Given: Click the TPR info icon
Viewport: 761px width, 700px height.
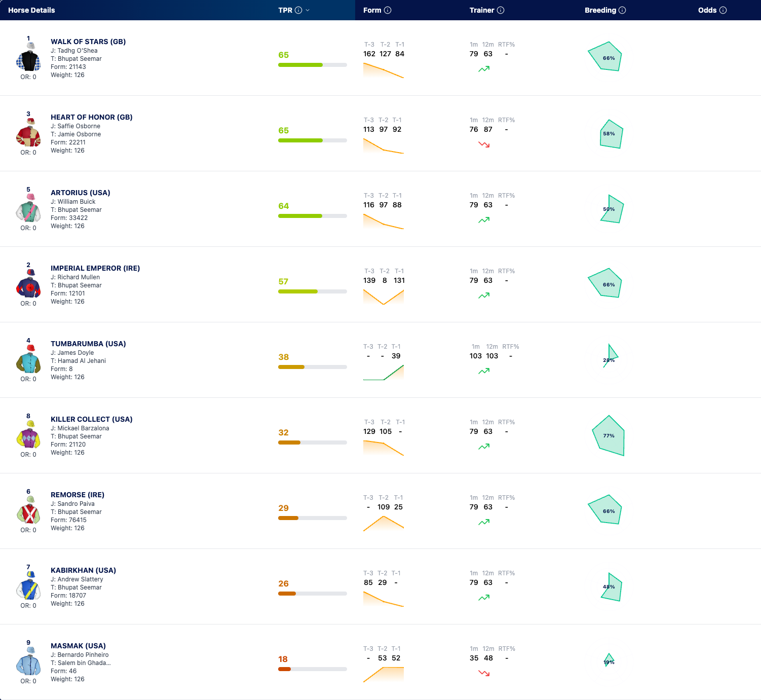Looking at the screenshot, I should point(298,10).
